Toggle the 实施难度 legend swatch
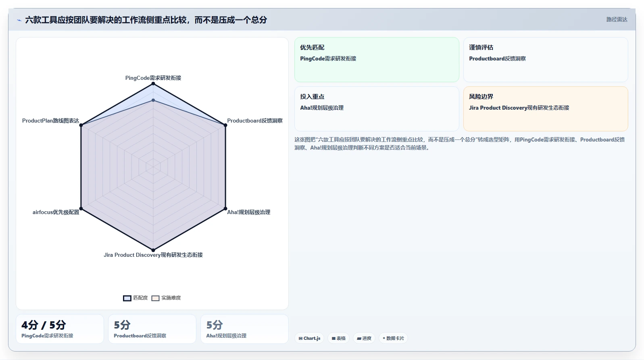The width and height of the screenshot is (644, 360). (x=155, y=298)
